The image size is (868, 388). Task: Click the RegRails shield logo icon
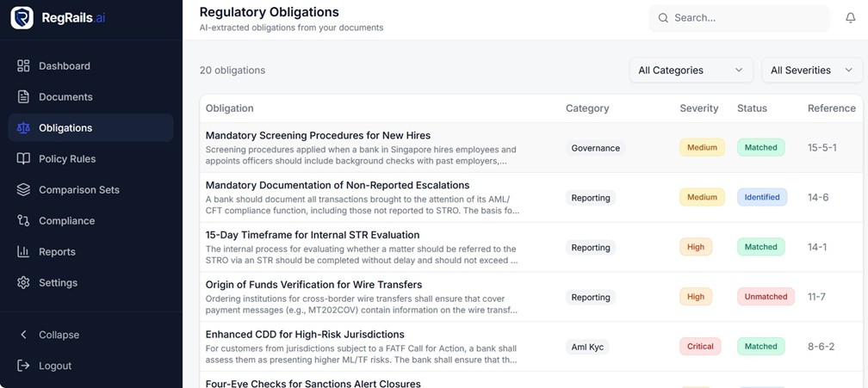click(x=22, y=18)
